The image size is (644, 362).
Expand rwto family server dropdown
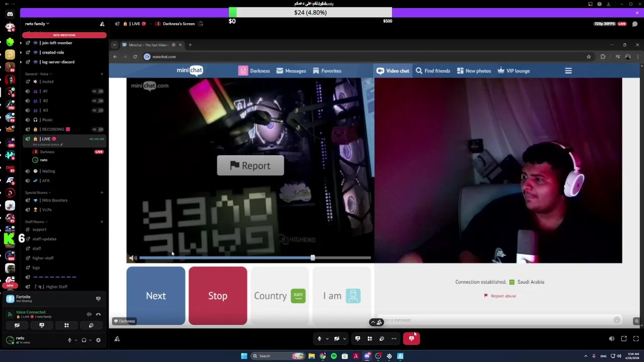38,24
